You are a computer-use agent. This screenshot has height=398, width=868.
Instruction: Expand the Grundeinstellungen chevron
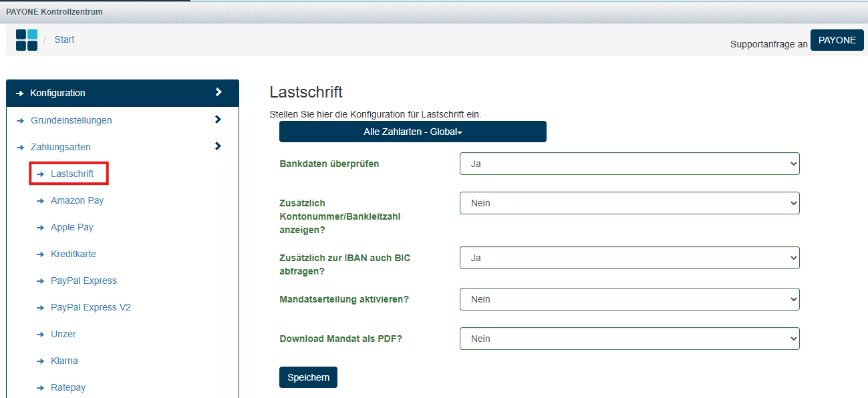click(x=218, y=120)
